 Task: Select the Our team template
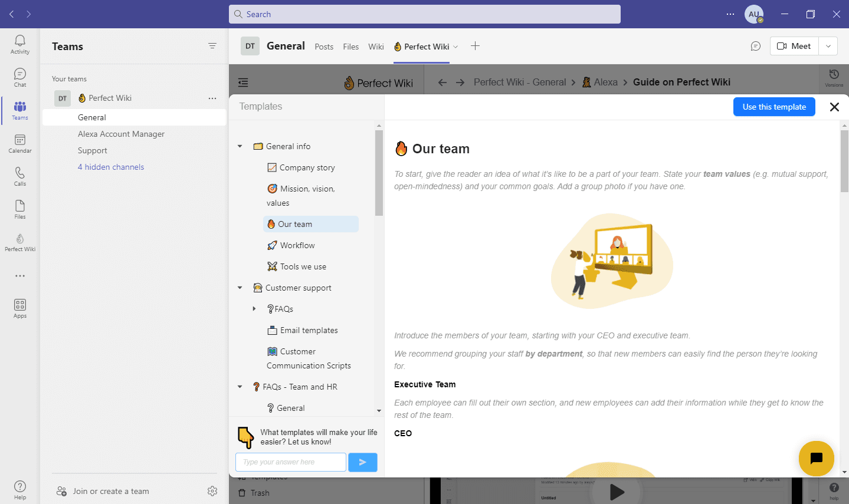(311, 224)
